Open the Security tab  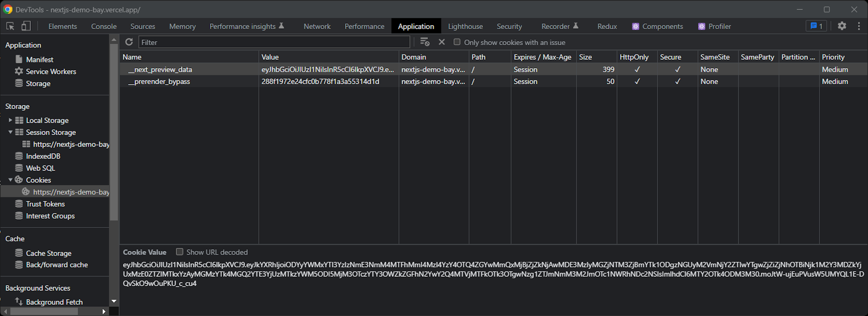[510, 26]
